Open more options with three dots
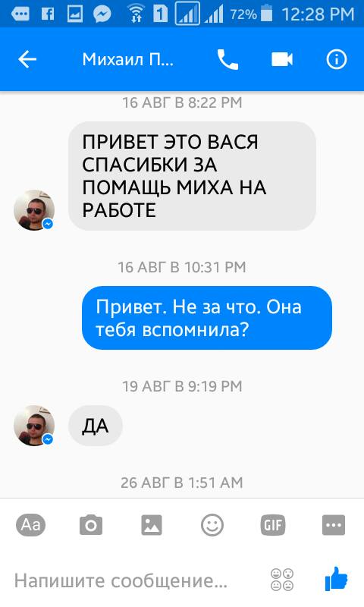 334,525
